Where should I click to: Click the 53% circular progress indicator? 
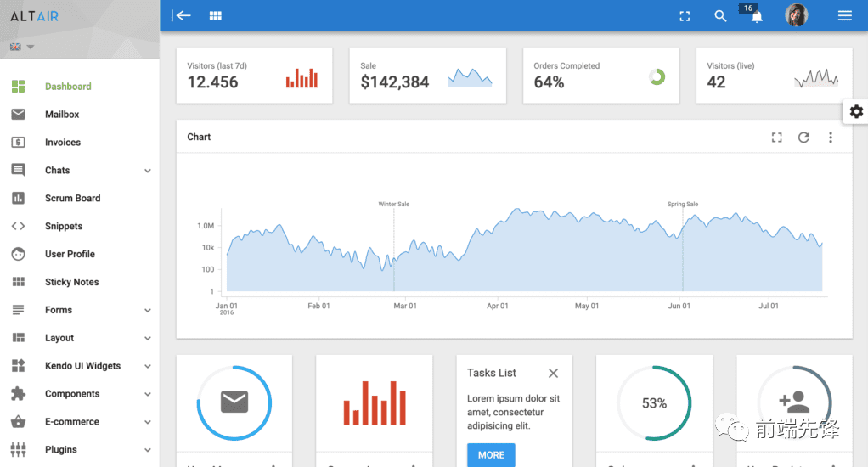coord(654,403)
